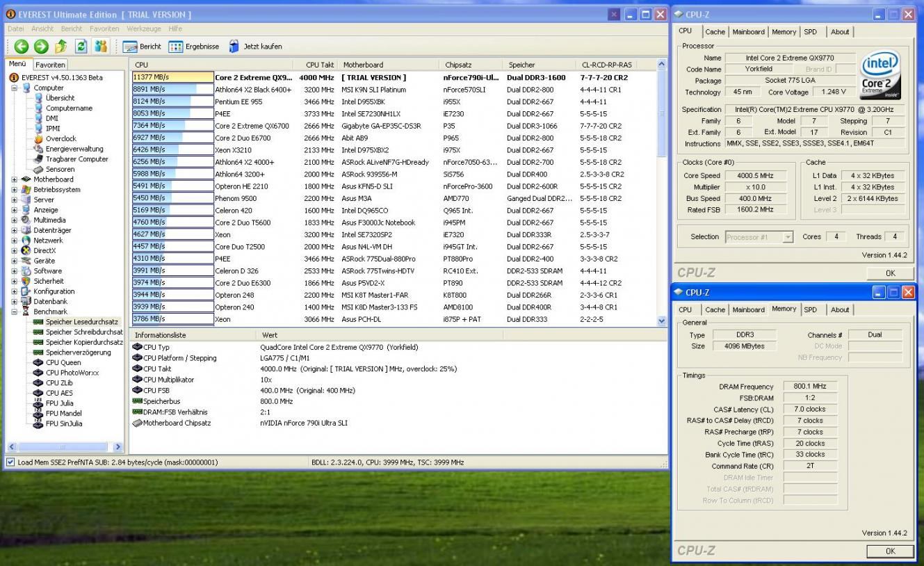The width and height of the screenshot is (924, 566).
Task: Open the About tab in the lower CPU-Z window
Action: [840, 310]
